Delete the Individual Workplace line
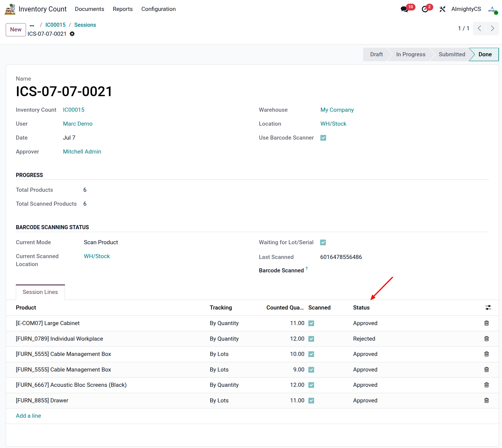The height and width of the screenshot is (448, 502). click(486, 339)
